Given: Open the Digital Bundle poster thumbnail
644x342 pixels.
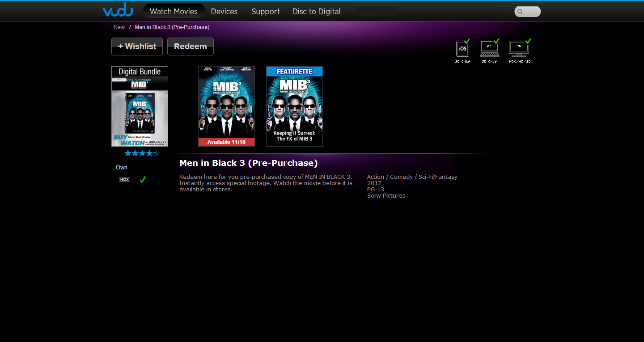Looking at the screenshot, I should (140, 106).
